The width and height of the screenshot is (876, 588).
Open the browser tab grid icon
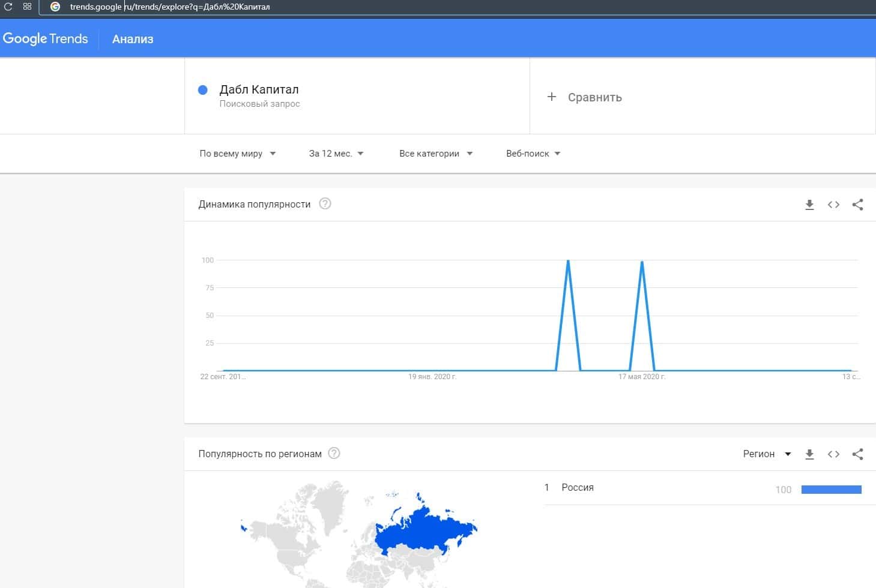point(27,7)
